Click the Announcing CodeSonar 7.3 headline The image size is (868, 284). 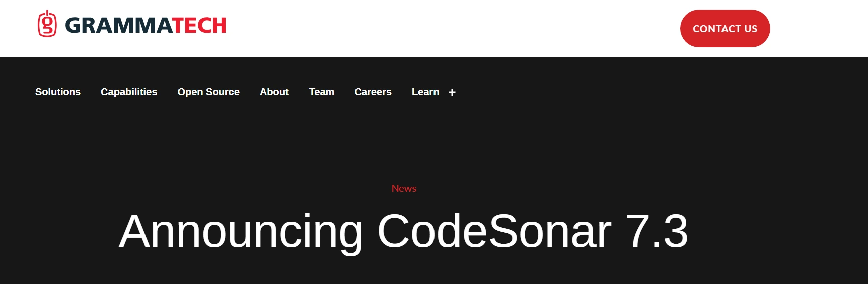(x=403, y=231)
